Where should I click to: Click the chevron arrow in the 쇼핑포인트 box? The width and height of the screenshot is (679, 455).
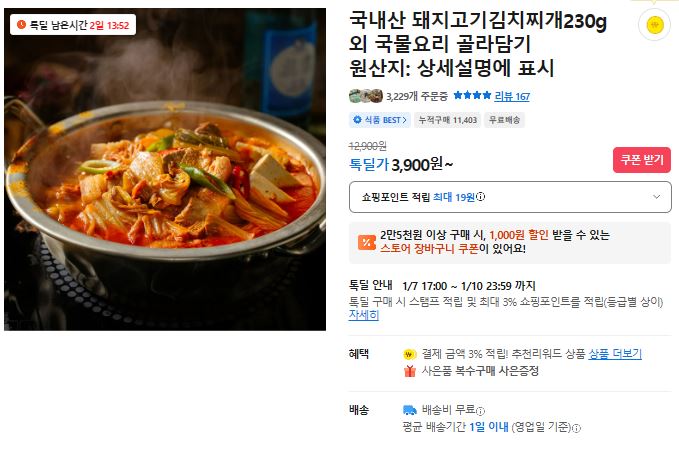coord(656,197)
